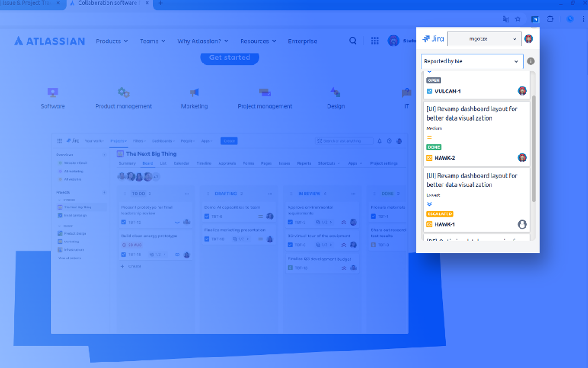Open the Your work dropdown in the Jira preview

pyautogui.click(x=94, y=141)
